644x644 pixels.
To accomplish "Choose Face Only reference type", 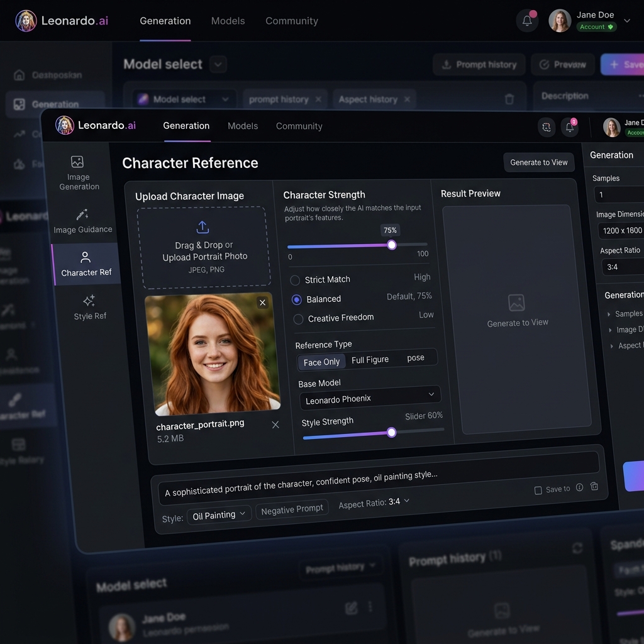I will (x=321, y=362).
